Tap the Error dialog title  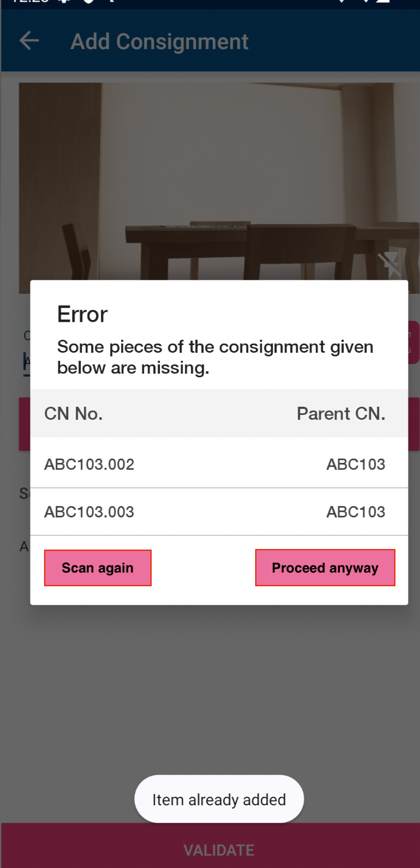coord(82,315)
